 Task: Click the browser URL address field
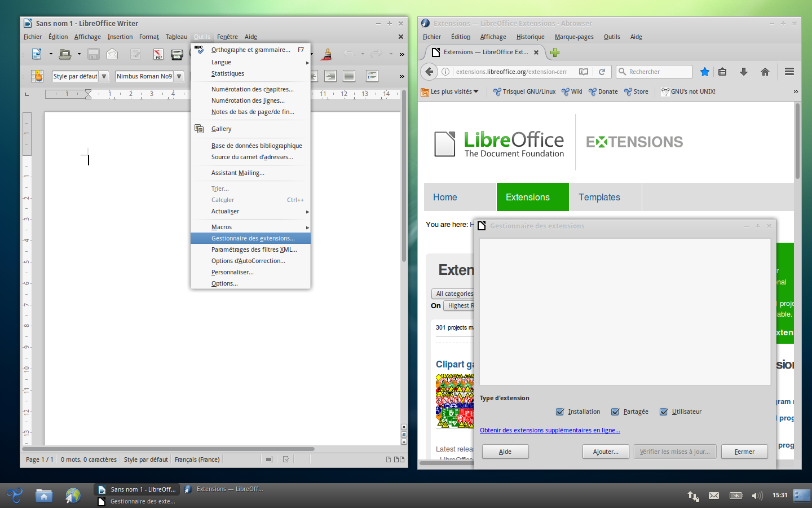510,72
